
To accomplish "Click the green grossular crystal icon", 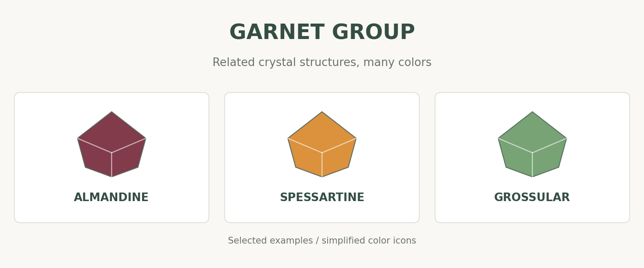I will coord(532,145).
